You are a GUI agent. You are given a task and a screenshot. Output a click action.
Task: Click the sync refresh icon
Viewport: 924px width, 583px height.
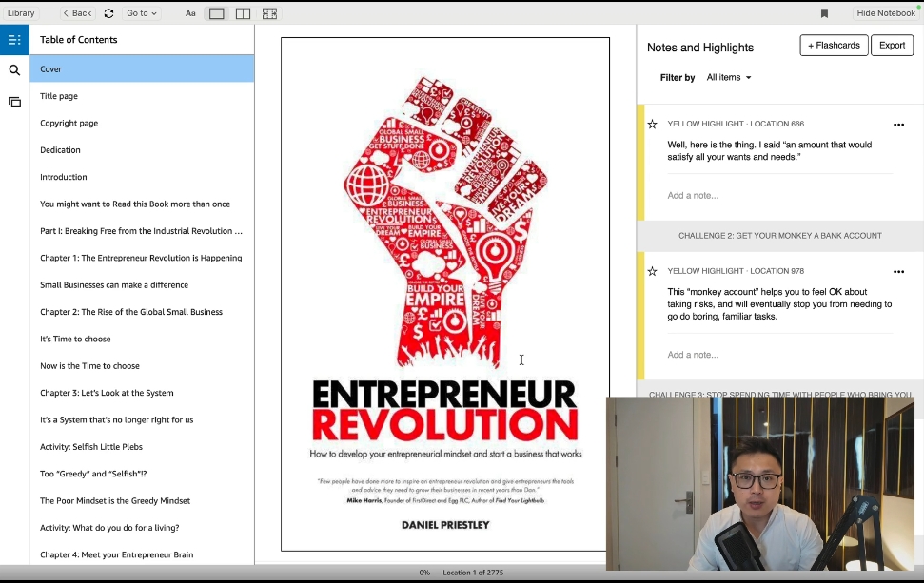pos(109,13)
